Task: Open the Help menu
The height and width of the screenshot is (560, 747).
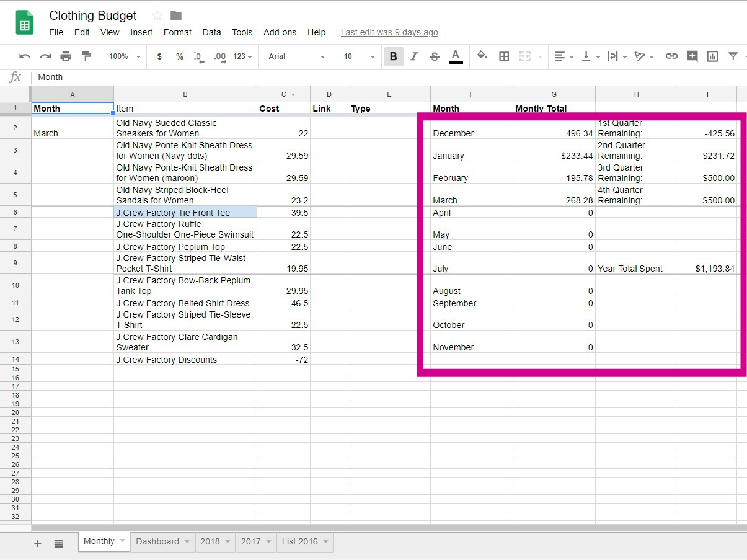Action: (316, 32)
